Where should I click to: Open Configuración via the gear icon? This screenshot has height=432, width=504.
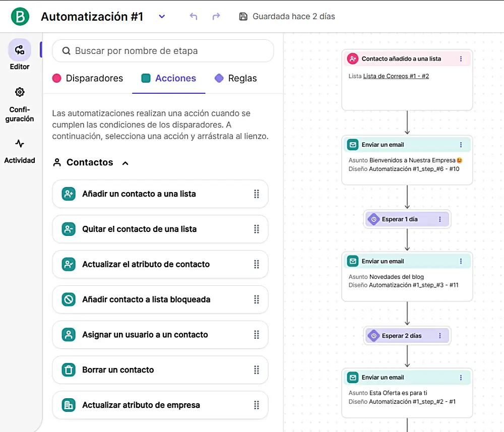pos(19,92)
